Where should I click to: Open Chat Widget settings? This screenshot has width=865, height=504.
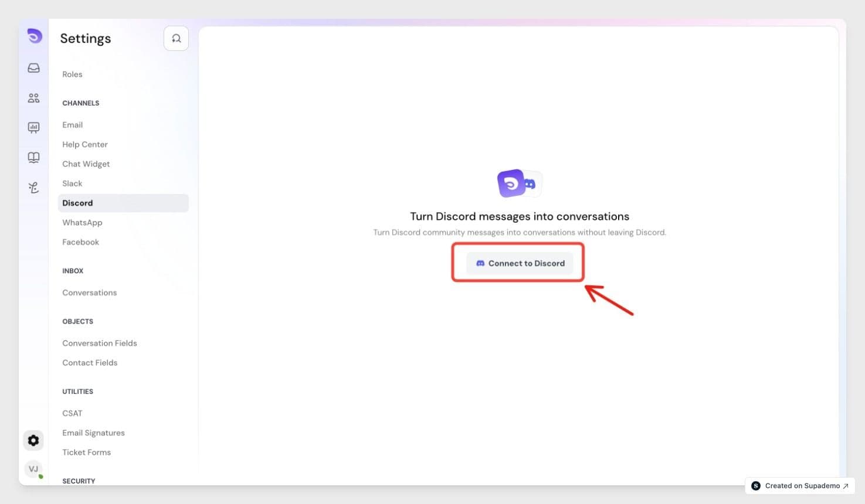click(x=86, y=164)
